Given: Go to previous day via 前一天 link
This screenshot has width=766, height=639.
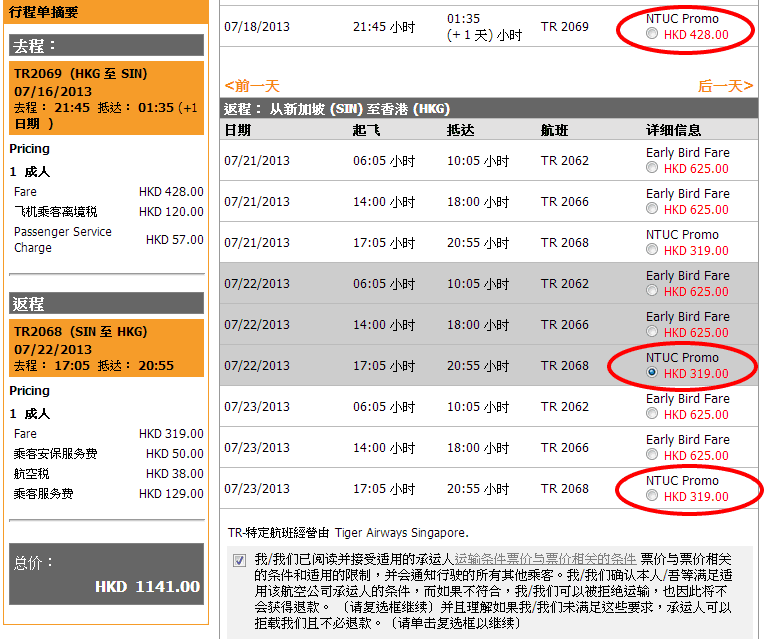Looking at the screenshot, I should (252, 86).
